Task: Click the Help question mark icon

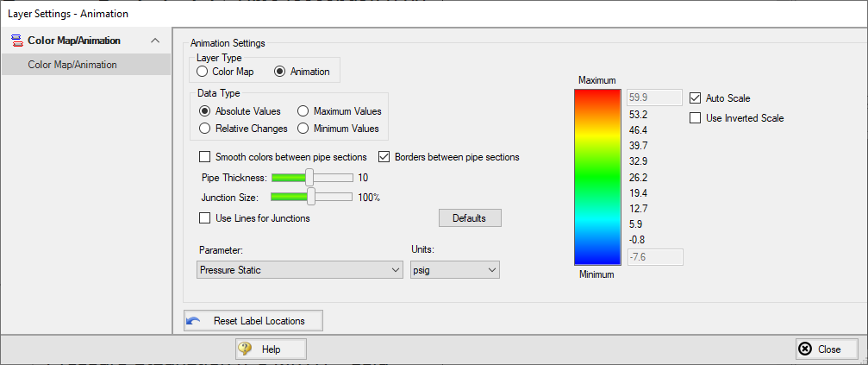Action: 246,349
